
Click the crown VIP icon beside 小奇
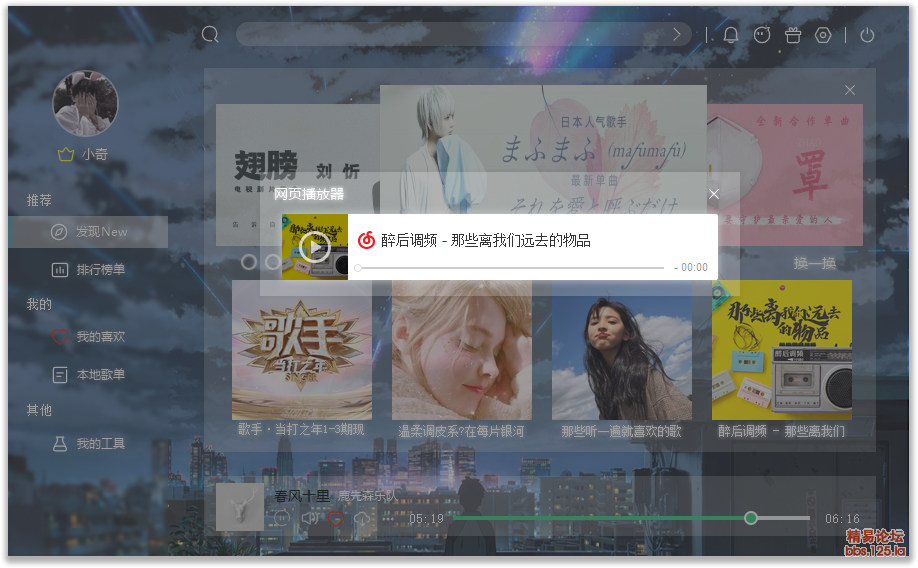click(66, 155)
